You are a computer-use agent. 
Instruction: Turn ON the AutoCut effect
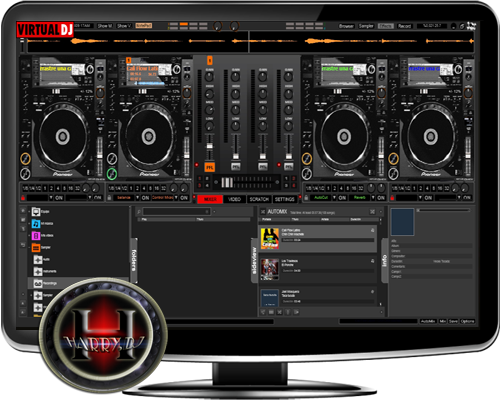(342, 198)
